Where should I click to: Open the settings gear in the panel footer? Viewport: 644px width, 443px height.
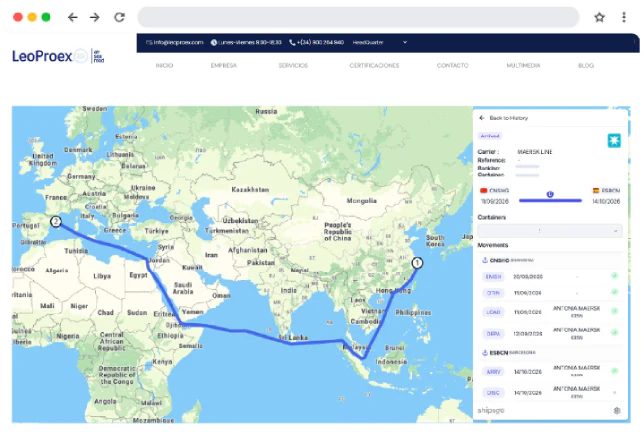[x=617, y=411]
